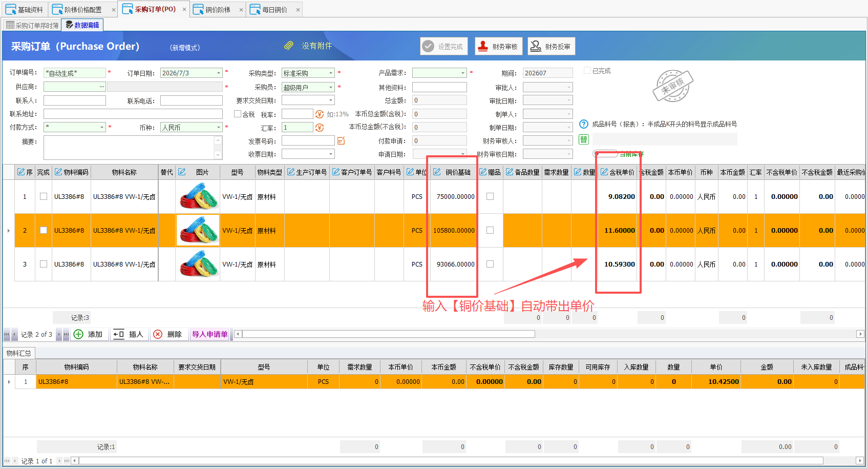
Task: Open the 要求交货日期 dropdown
Action: (x=331, y=100)
